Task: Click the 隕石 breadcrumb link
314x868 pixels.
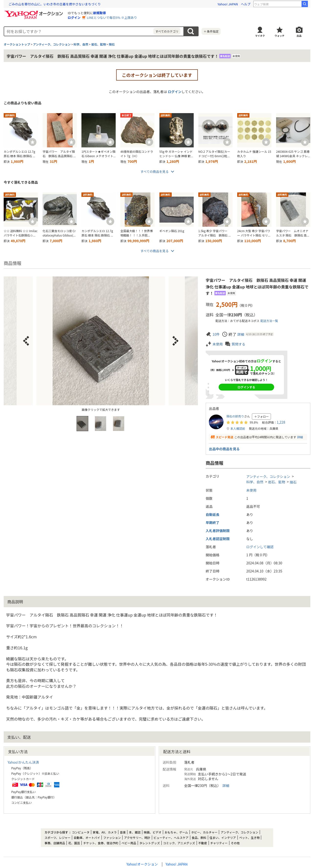Action: click(112, 45)
